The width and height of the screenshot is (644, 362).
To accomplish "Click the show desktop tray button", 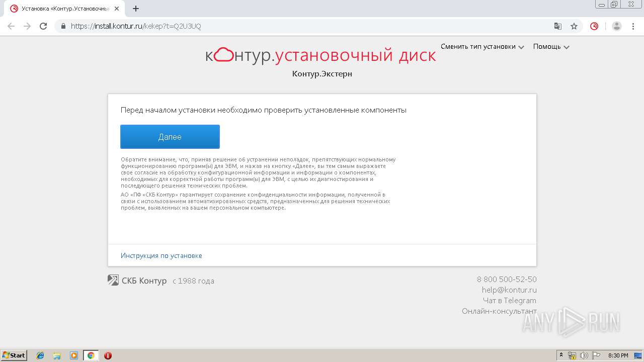I will coord(638,355).
